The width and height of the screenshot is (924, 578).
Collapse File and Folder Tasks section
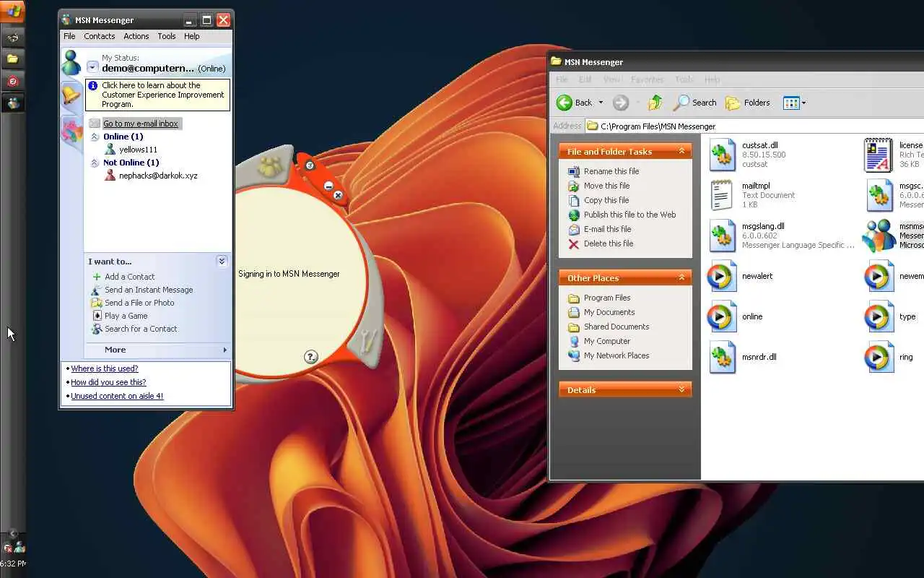[x=681, y=151]
